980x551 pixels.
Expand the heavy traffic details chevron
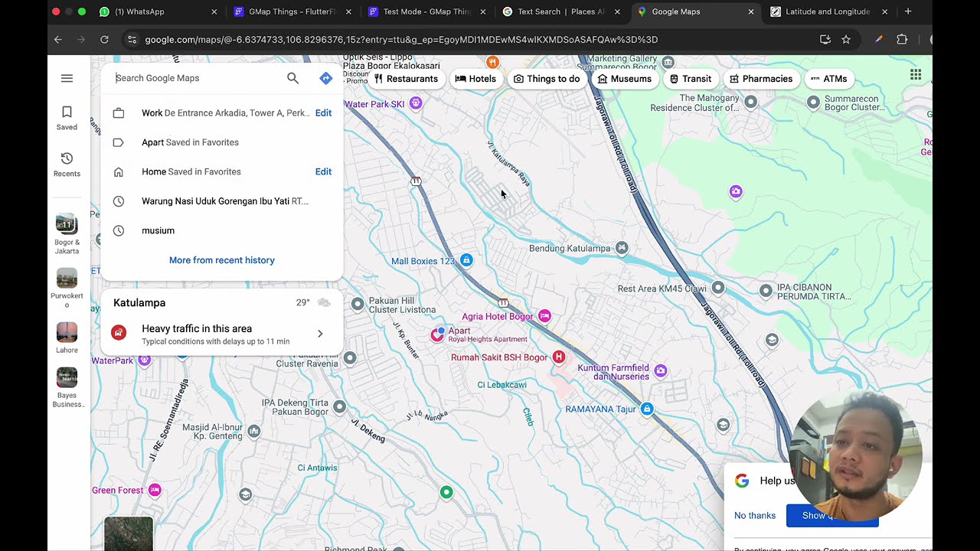(x=320, y=334)
